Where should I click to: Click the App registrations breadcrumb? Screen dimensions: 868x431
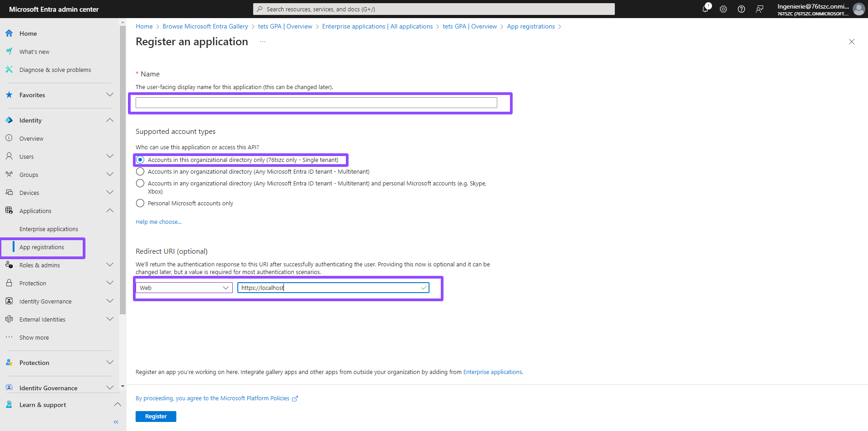pos(531,26)
